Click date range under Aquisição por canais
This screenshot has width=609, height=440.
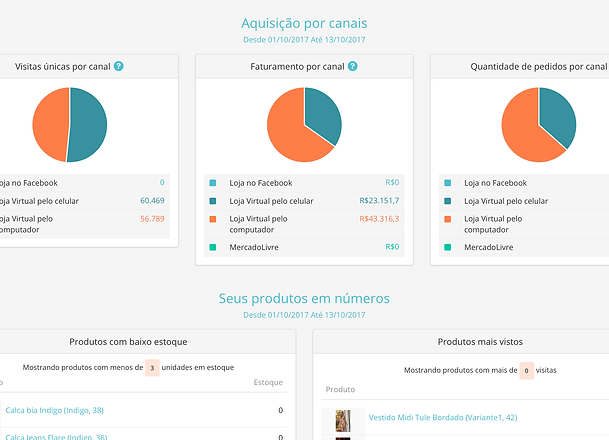tap(304, 40)
